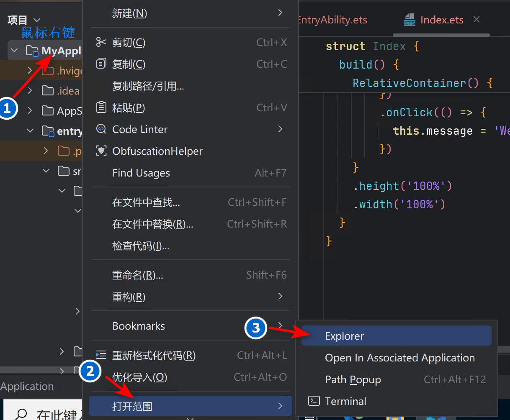
Task: Click '.height('100%')' code line
Action: (x=403, y=186)
